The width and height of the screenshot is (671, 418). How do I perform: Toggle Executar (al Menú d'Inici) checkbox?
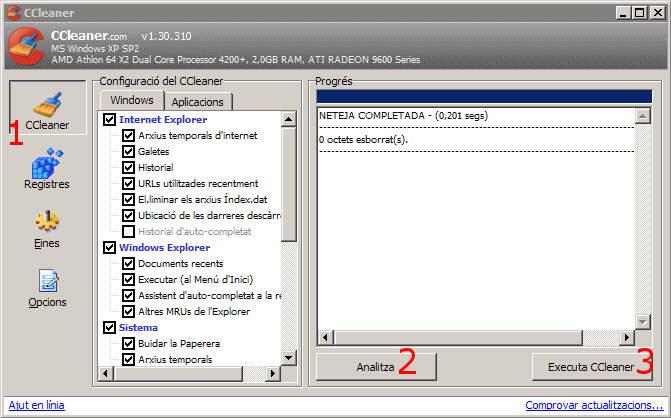pos(128,279)
